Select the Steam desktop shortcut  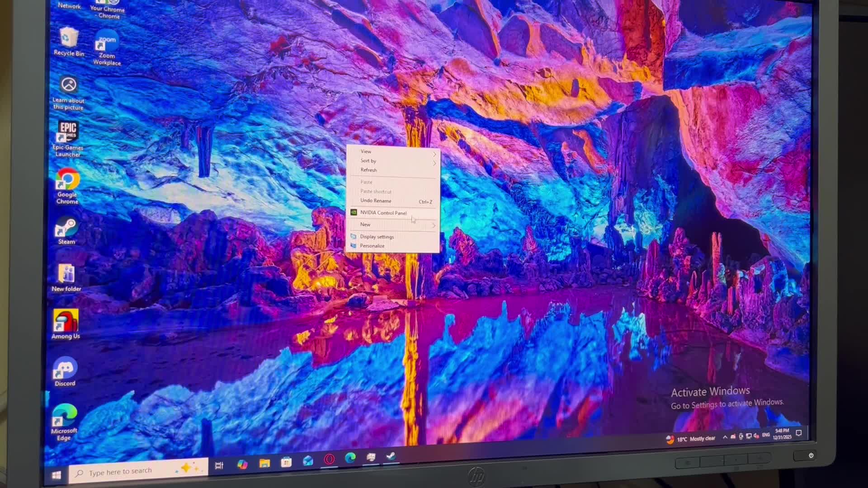click(x=66, y=231)
